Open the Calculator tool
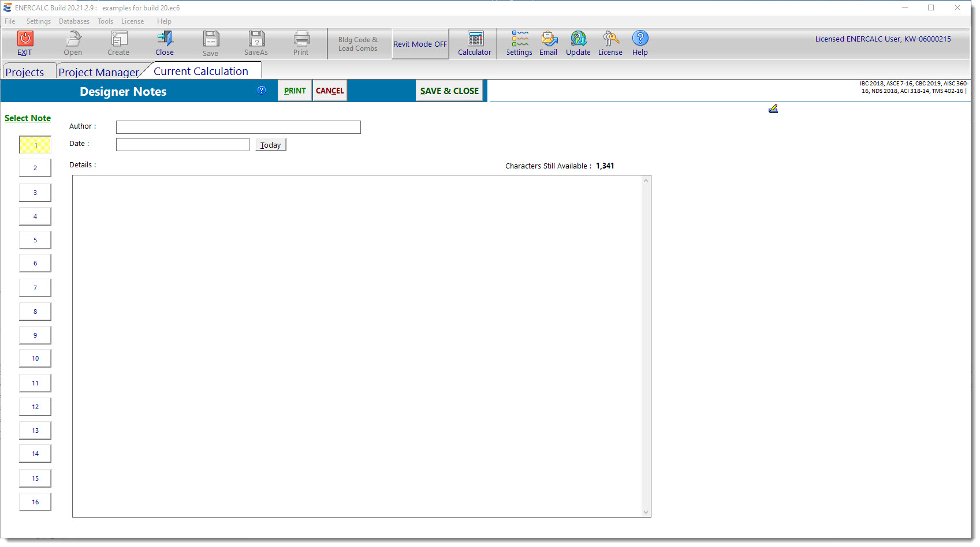Viewport: 980px width, 547px height. pyautogui.click(x=475, y=39)
